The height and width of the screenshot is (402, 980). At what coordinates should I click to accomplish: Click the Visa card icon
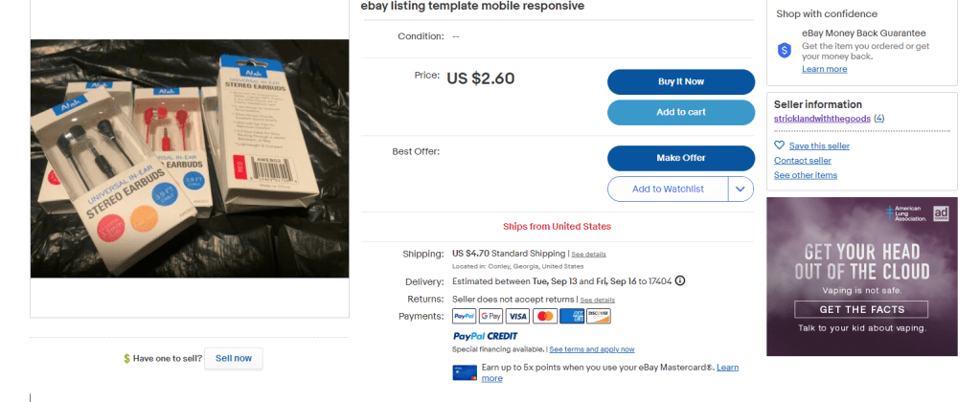(518, 316)
